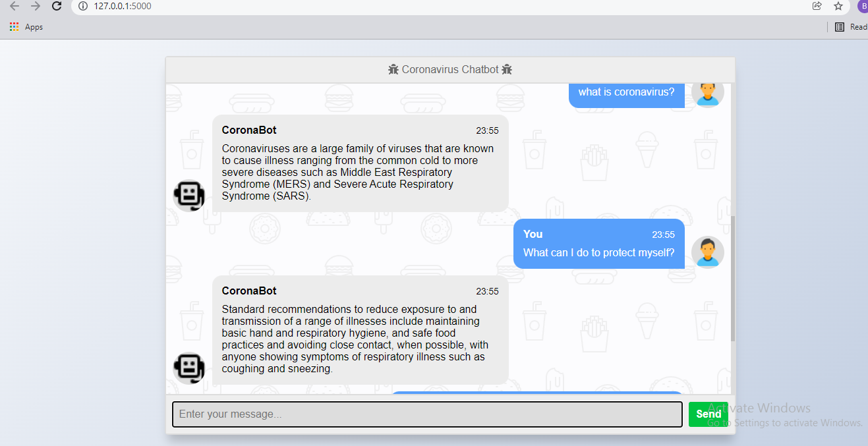Click the address bar showing 127.0.0.1:5000
The width and height of the screenshot is (868, 446).
pyautogui.click(x=125, y=7)
